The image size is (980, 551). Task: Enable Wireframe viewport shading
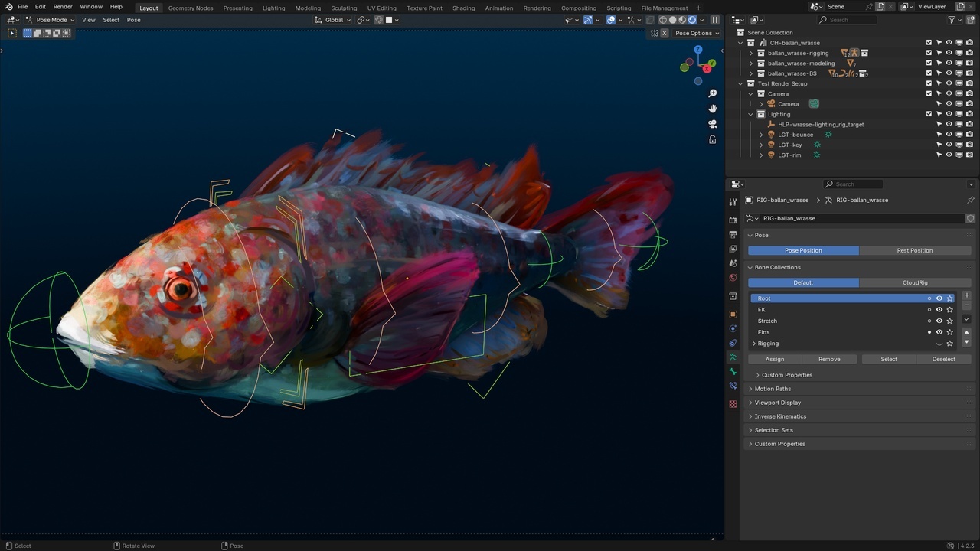click(663, 20)
